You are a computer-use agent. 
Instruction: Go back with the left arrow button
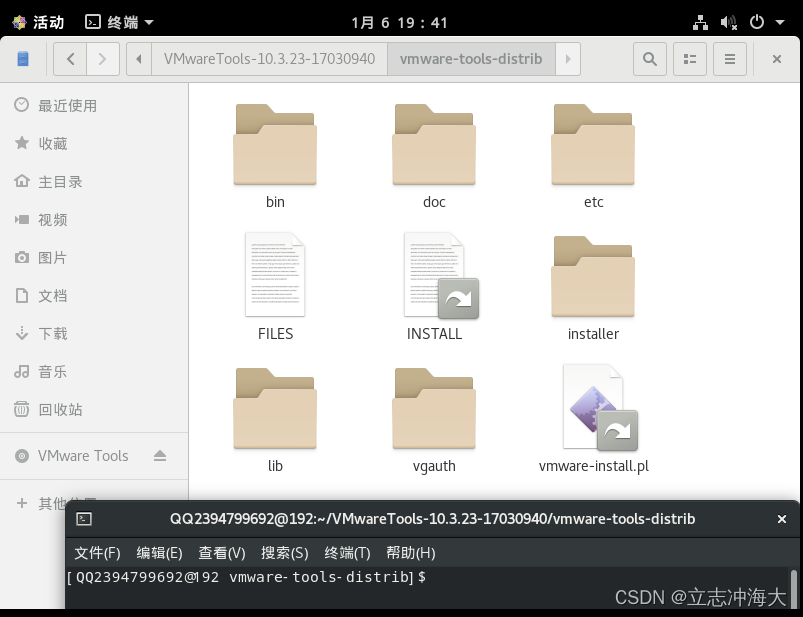pos(70,59)
